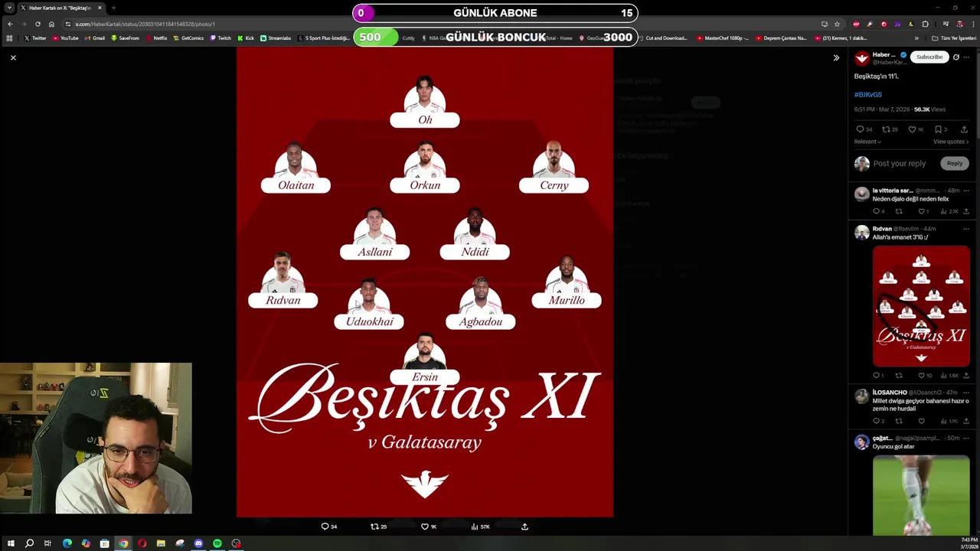The width and height of the screenshot is (980, 551).
Task: Collapse the side panel with double-chevron icon
Action: 836,57
